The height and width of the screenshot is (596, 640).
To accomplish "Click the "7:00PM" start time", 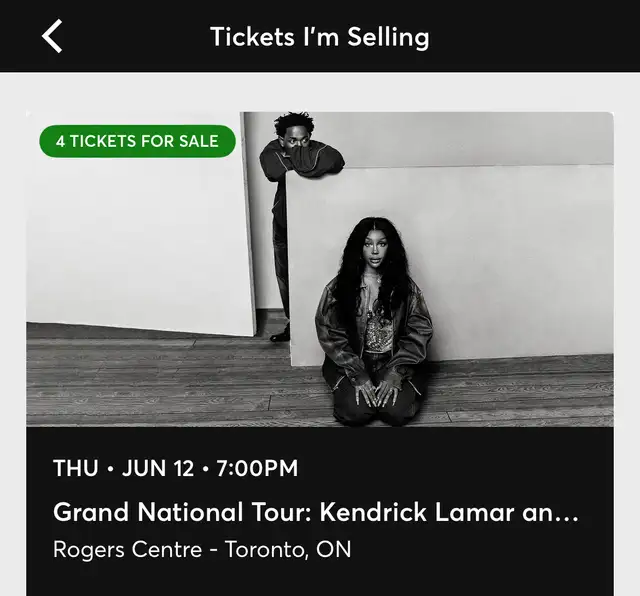I will click(x=257, y=468).
